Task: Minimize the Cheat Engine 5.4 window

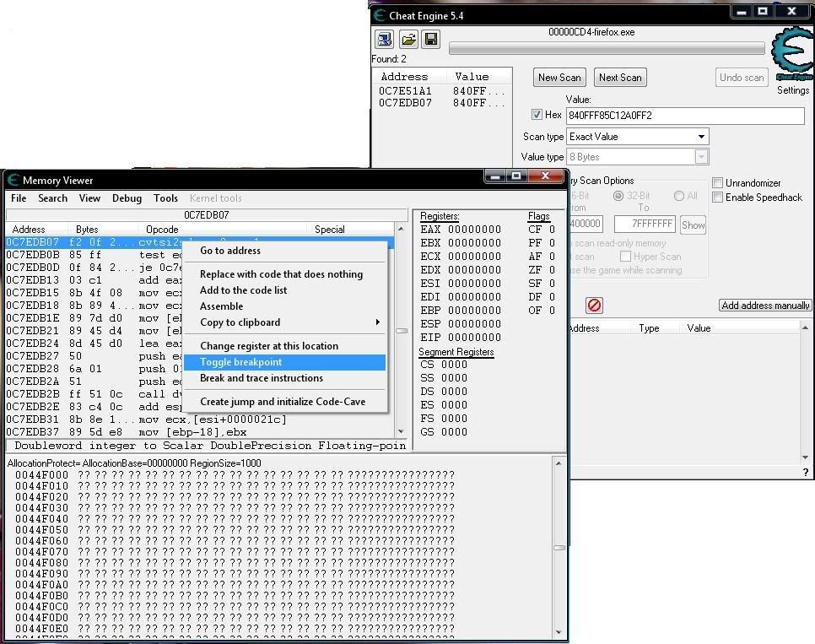Action: (742, 12)
